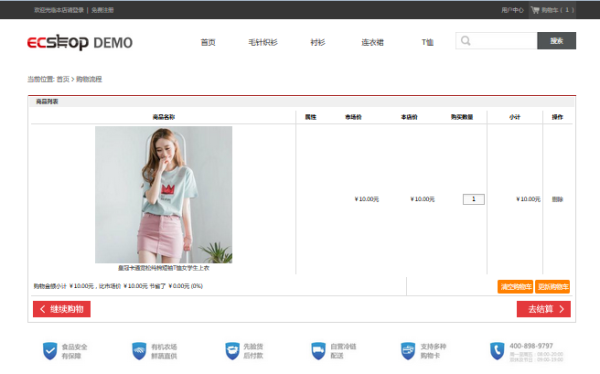
Task: Click the 去结算 checkout button
Action: (543, 309)
